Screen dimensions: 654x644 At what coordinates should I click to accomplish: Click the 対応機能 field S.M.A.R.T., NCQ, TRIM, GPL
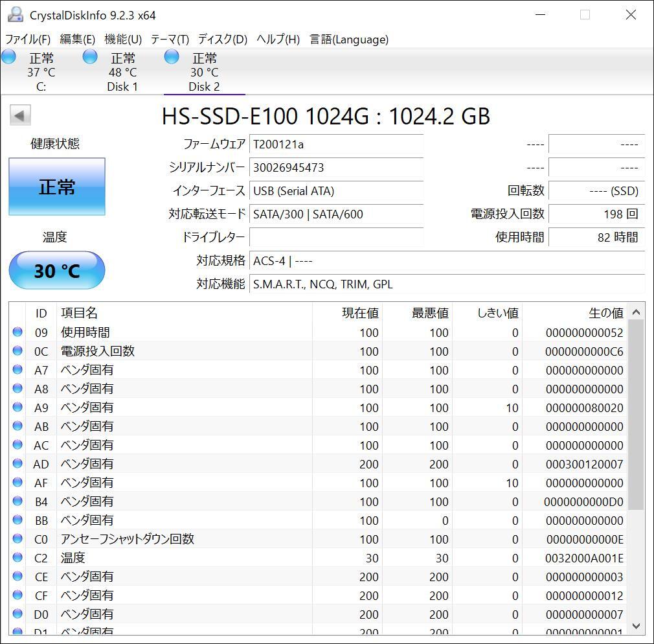[447, 284]
